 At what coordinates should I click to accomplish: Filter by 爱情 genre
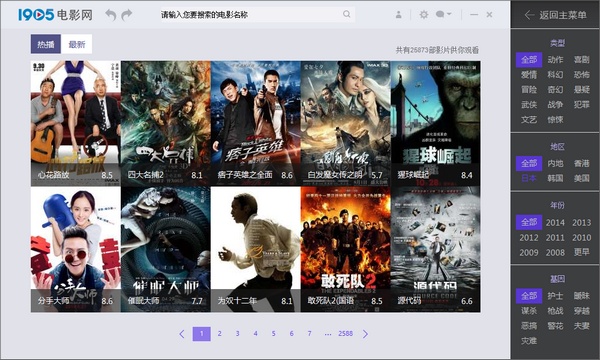click(x=529, y=75)
